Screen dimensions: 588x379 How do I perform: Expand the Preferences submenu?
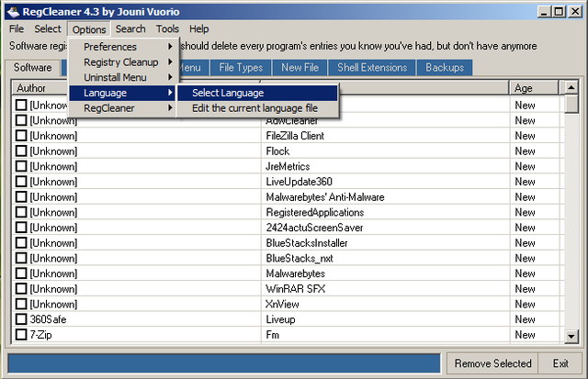click(122, 47)
